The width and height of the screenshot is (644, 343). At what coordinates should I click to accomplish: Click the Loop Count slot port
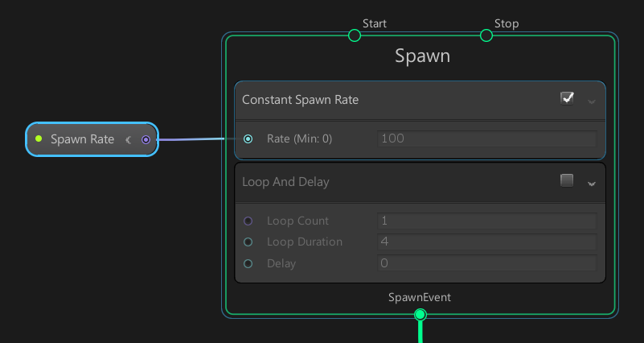pos(248,221)
